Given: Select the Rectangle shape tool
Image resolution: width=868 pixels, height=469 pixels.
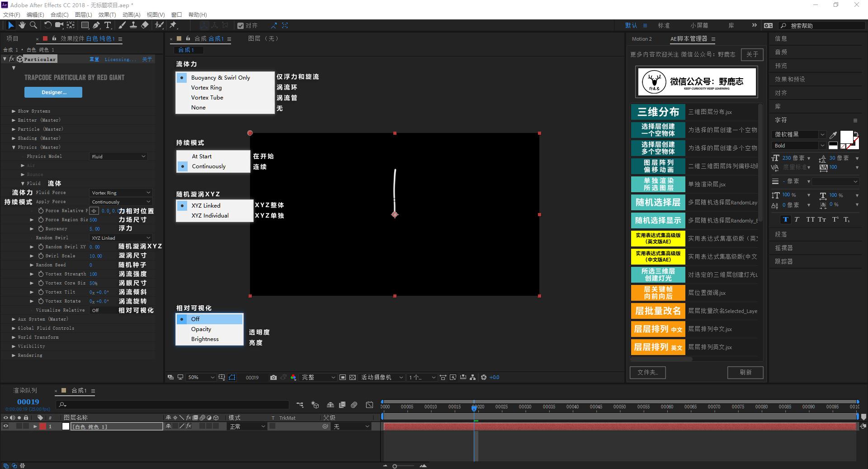Looking at the screenshot, I should (x=85, y=25).
